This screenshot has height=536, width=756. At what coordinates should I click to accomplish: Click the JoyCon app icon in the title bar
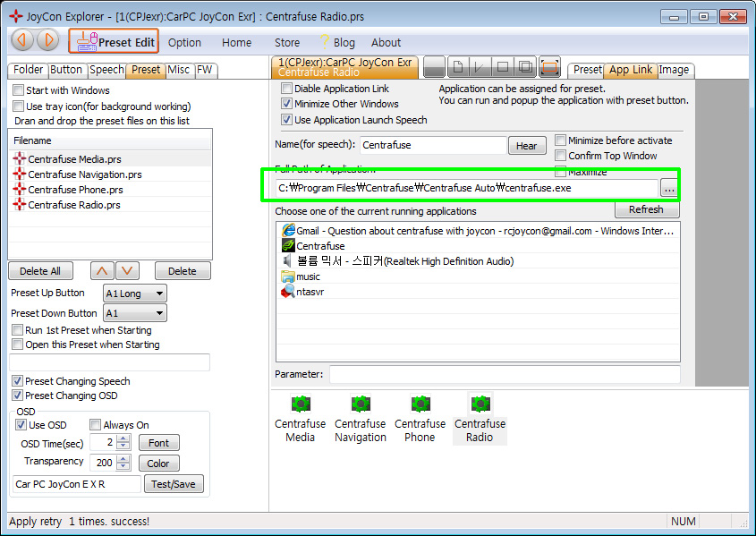[15, 16]
